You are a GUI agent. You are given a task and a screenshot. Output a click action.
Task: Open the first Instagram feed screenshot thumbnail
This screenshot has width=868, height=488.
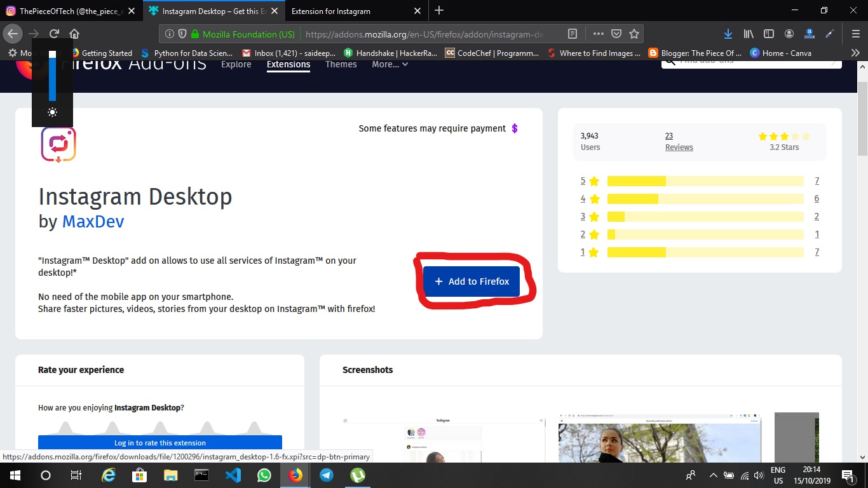click(x=444, y=440)
